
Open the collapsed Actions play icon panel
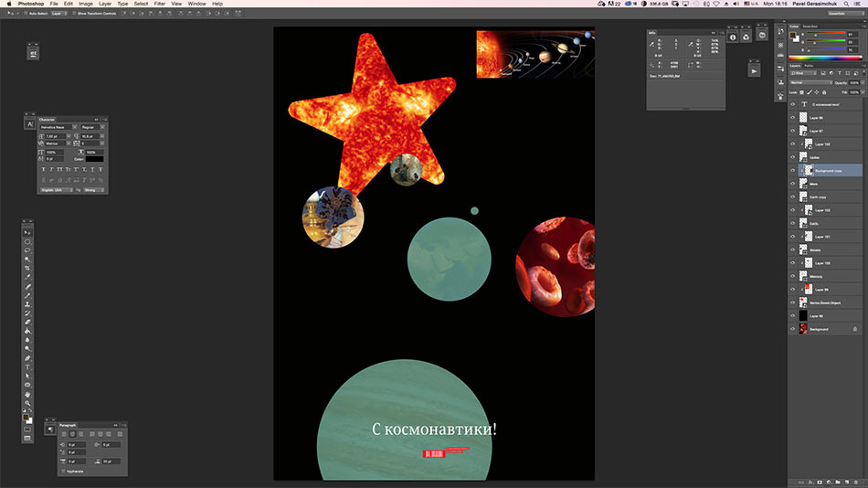pyautogui.click(x=754, y=71)
